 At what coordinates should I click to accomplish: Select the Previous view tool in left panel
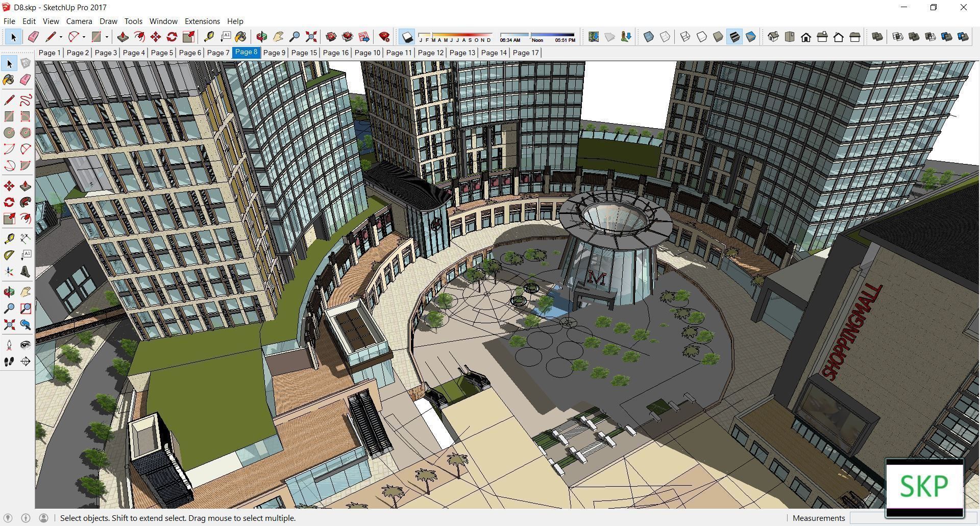(x=26, y=324)
